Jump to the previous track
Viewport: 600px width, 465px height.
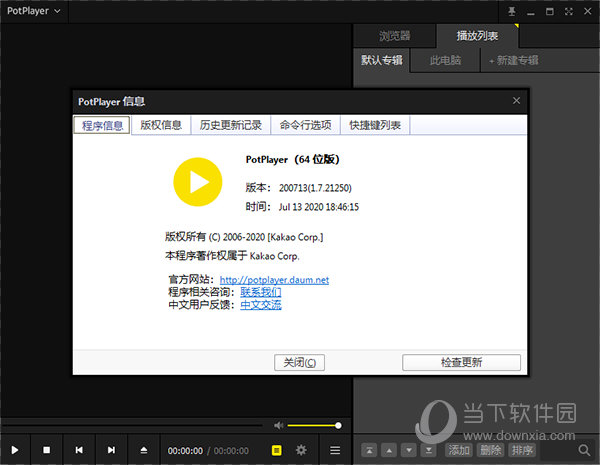point(79,450)
